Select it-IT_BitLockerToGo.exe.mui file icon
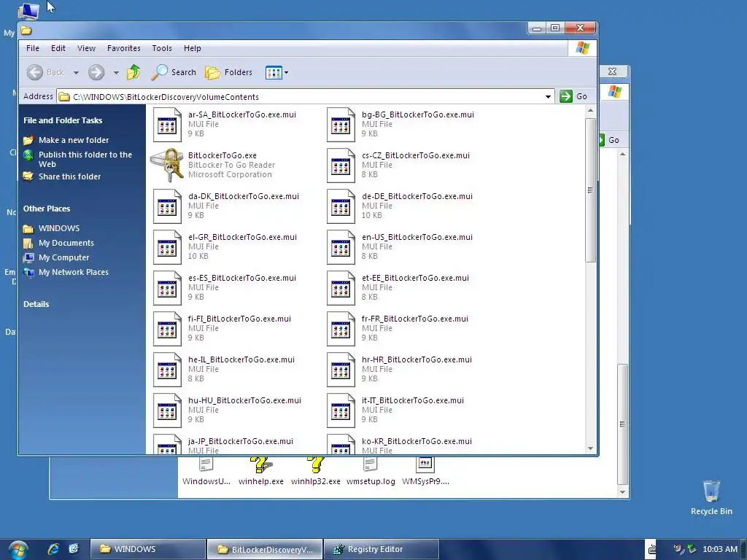747x560 pixels. coord(341,411)
